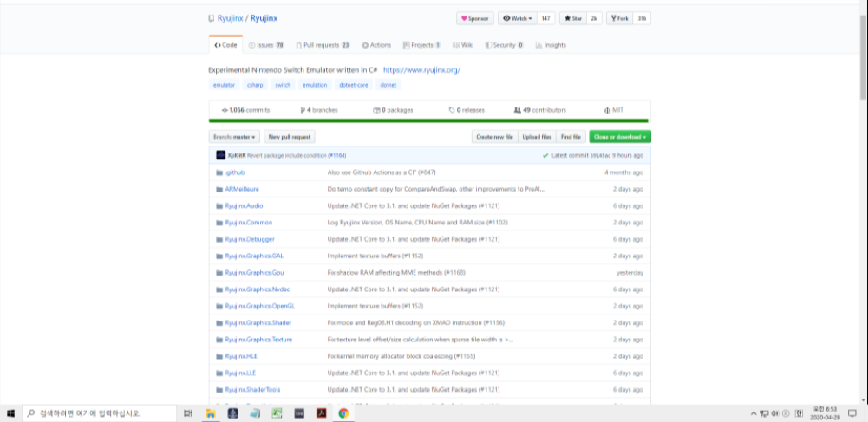The height and width of the screenshot is (422, 868).
Task: Open forks count 316
Action: click(642, 18)
